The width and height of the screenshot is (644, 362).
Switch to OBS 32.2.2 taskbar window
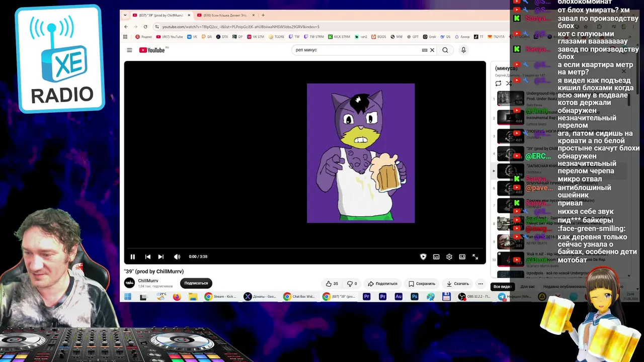pos(475,297)
